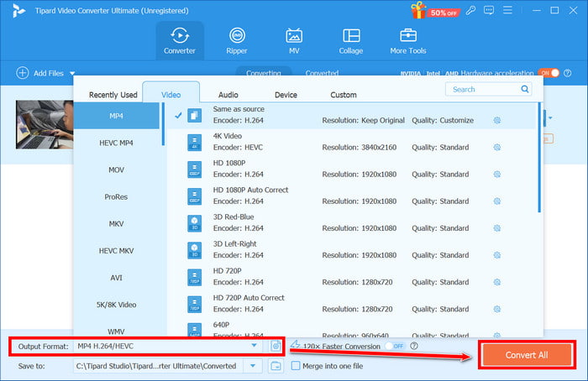Select the MOV format category
Screen dimensions: 588x381
pyautogui.click(x=116, y=170)
